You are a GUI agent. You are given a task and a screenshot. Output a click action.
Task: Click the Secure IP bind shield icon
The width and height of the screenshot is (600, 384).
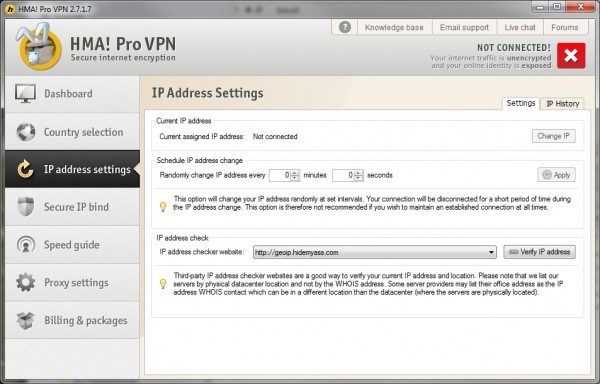(26, 207)
